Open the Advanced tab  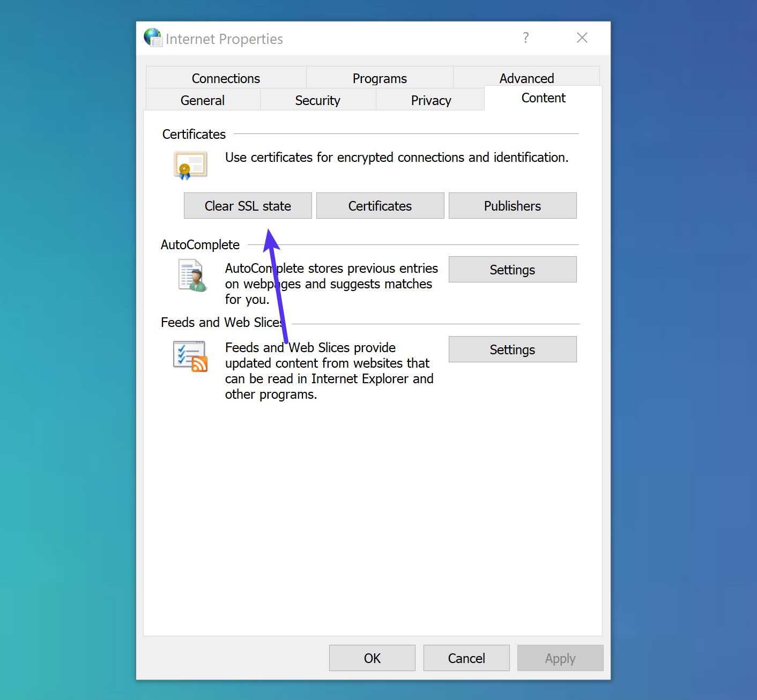click(526, 78)
